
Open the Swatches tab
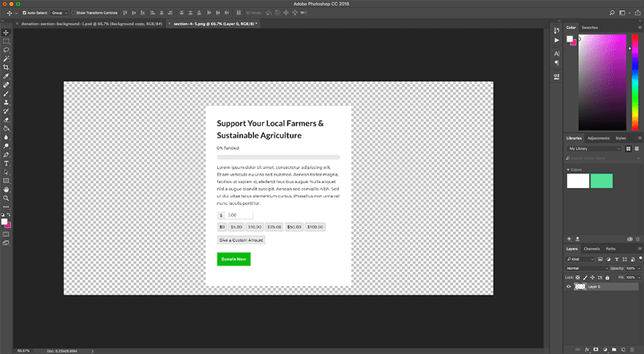click(589, 27)
